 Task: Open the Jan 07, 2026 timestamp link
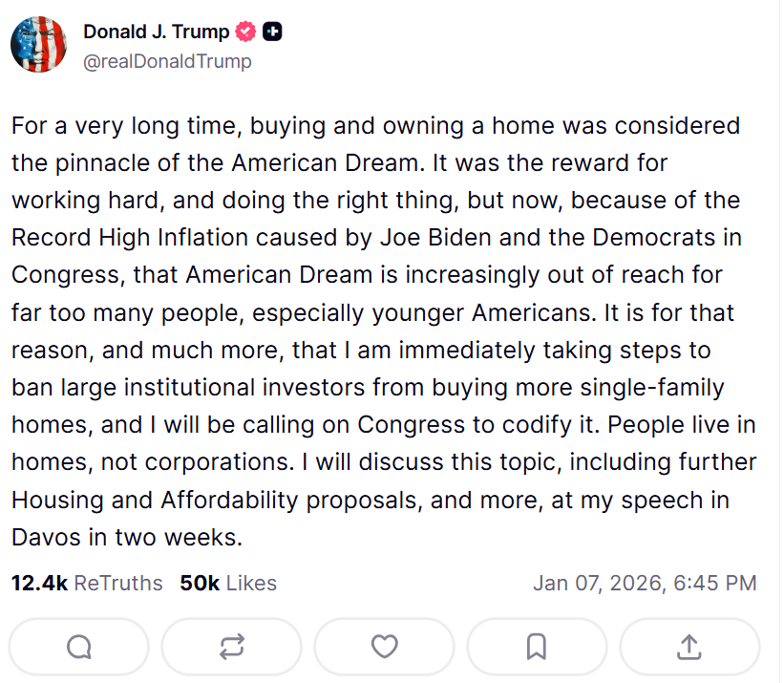[x=645, y=583]
